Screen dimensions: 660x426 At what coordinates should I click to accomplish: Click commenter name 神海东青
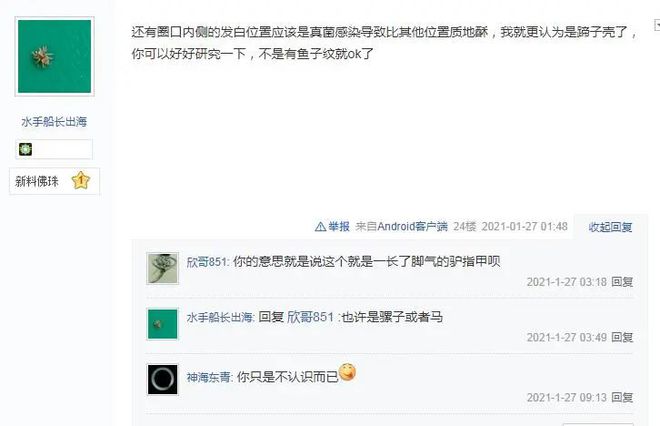209,377
